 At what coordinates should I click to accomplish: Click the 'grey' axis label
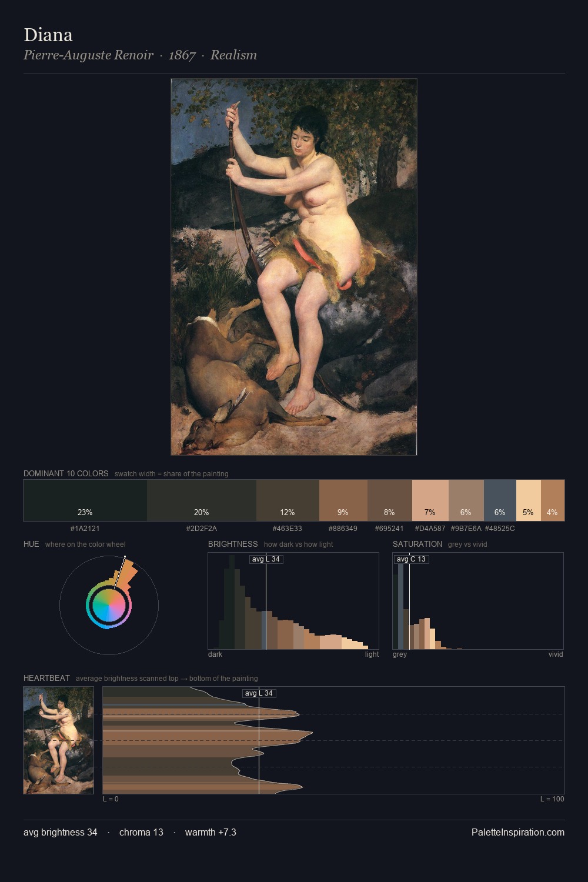(x=400, y=654)
